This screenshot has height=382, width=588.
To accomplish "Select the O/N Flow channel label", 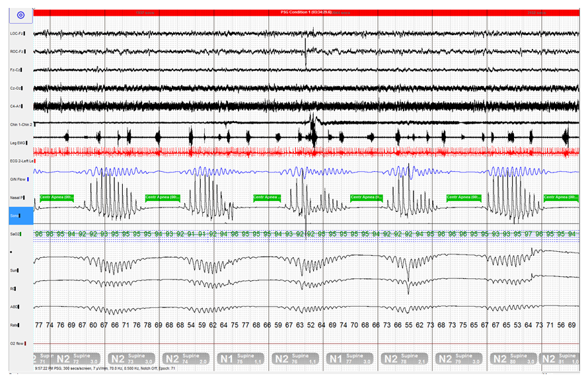I will tap(16, 178).
